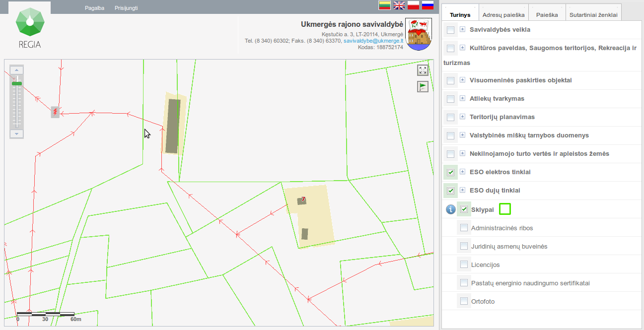644x330 pixels.
Task: Click the Ortofoto layer label
Action: tap(483, 301)
